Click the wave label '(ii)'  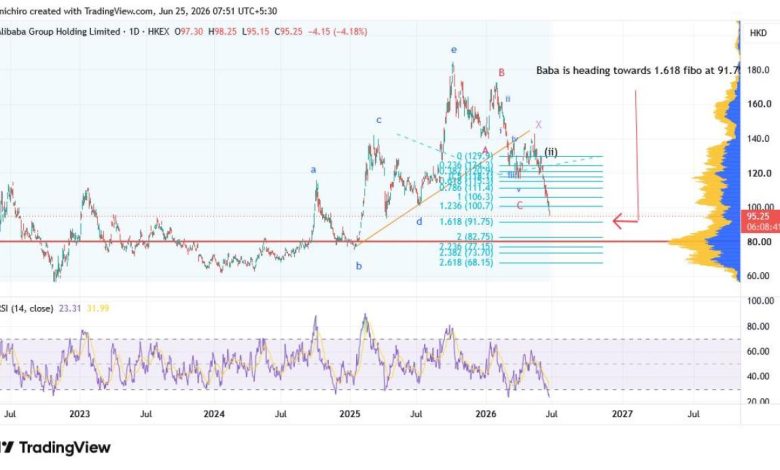pos(551,152)
